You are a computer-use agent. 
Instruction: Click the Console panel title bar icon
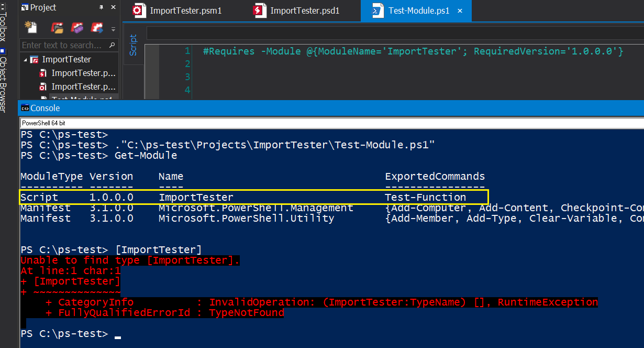coord(25,108)
